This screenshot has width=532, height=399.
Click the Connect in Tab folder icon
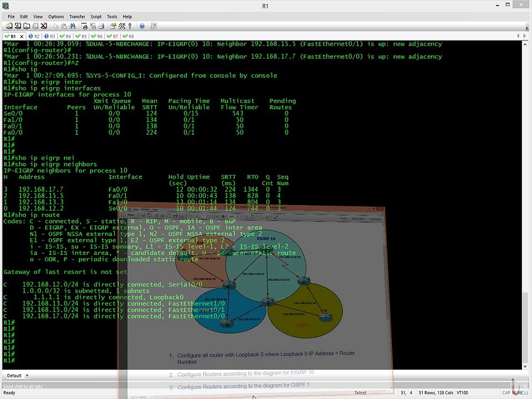click(x=27, y=26)
